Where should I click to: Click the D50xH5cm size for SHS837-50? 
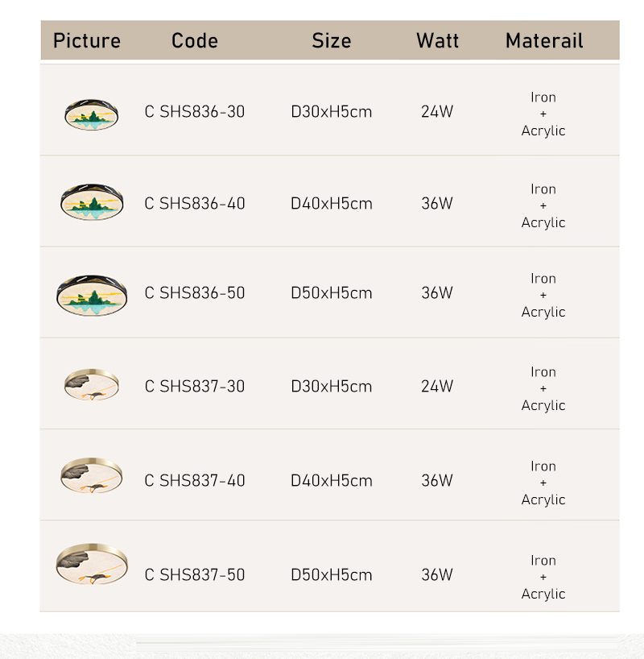click(332, 575)
